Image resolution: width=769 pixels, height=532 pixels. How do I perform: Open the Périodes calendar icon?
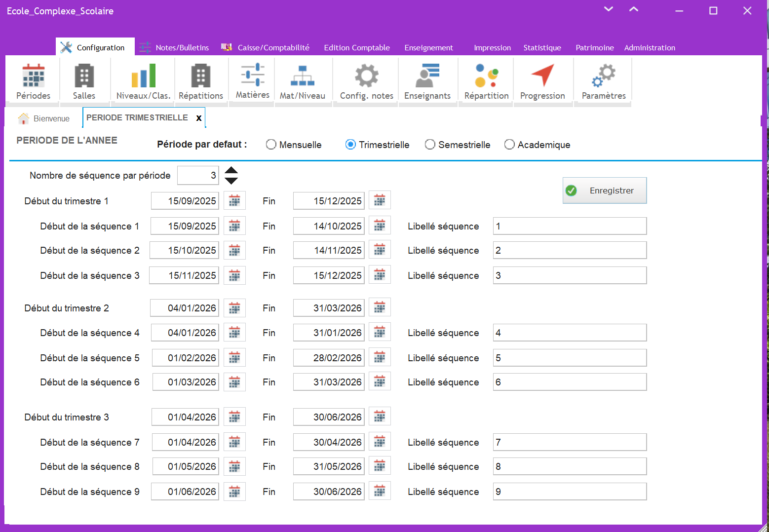coord(33,76)
